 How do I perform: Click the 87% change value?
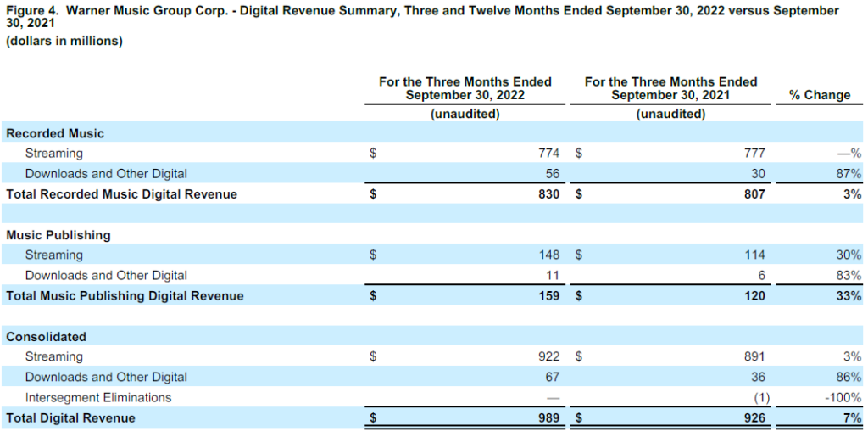(x=850, y=174)
